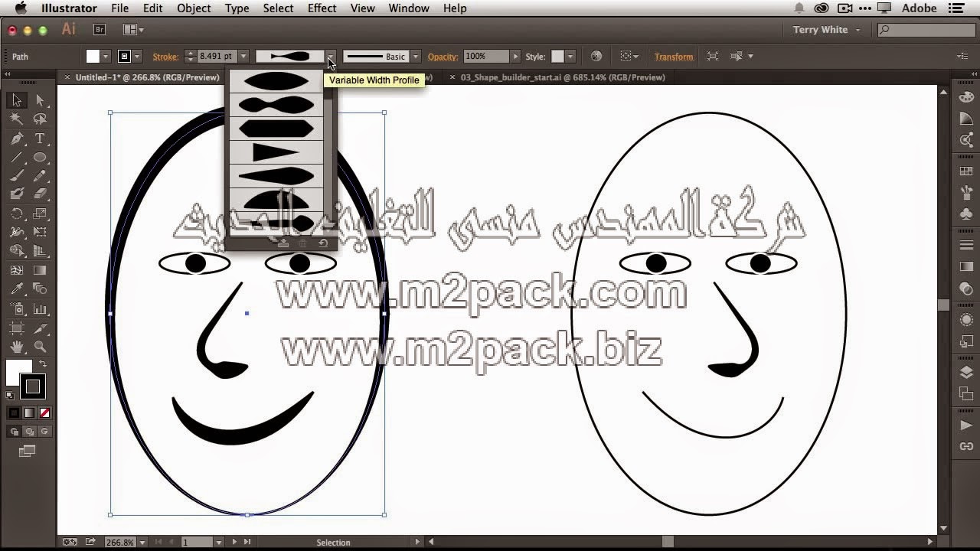The height and width of the screenshot is (551, 980).
Task: Open the Links panel icon
Action: tap(966, 446)
